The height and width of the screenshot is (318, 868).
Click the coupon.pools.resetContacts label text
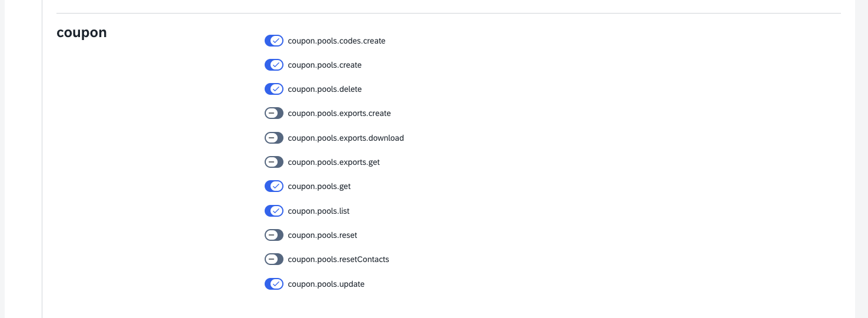(338, 259)
